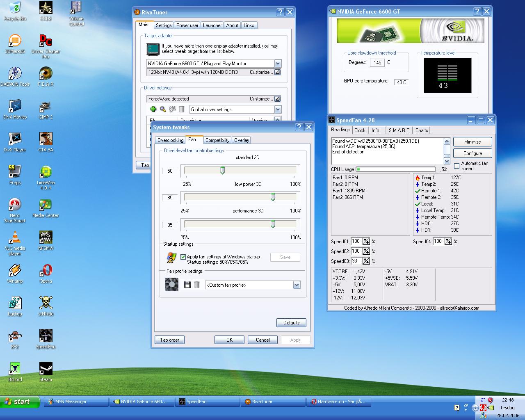The height and width of the screenshot is (420, 525).
Task: Click the trash icon in RivaTuner driver settings
Action: click(182, 109)
